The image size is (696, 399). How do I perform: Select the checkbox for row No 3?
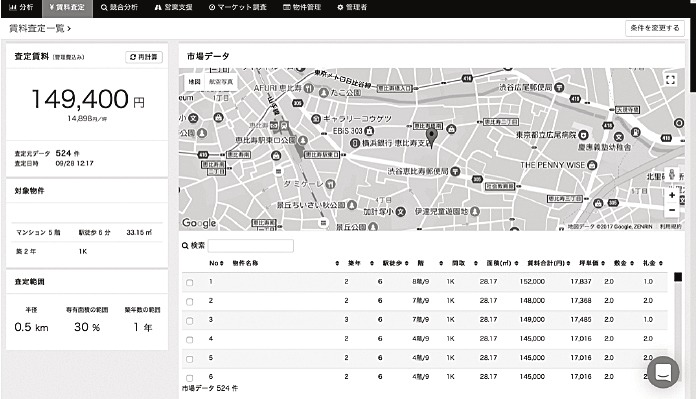[190, 321]
